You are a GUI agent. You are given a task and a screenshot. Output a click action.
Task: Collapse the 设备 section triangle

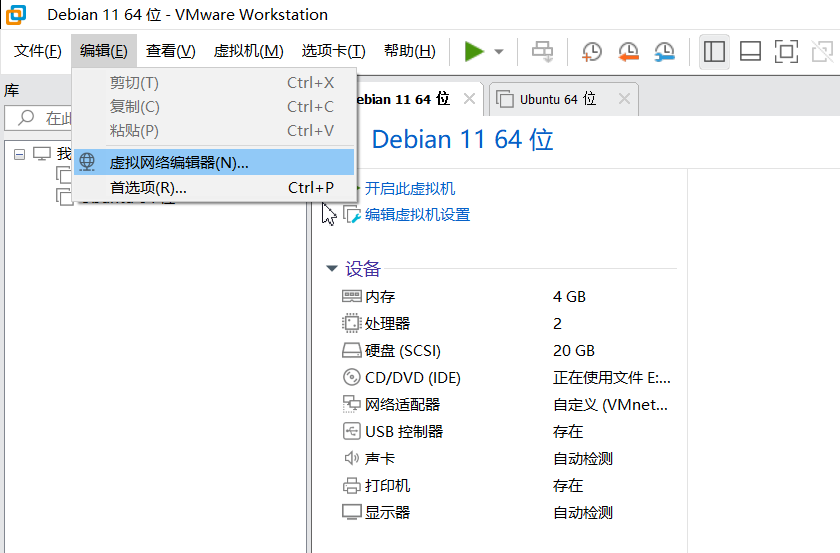coord(332,268)
